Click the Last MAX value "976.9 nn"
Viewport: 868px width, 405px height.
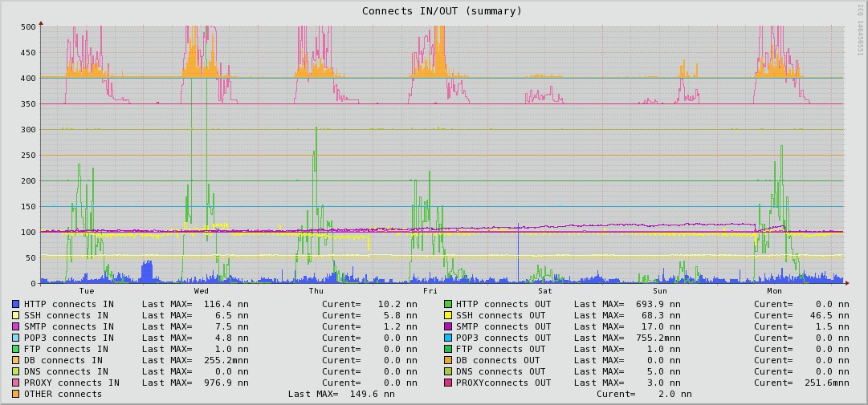click(226, 383)
